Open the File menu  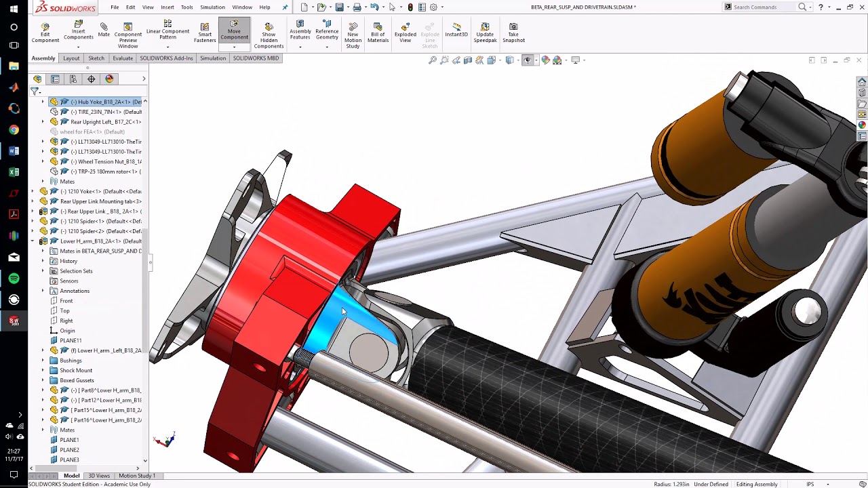(115, 7)
